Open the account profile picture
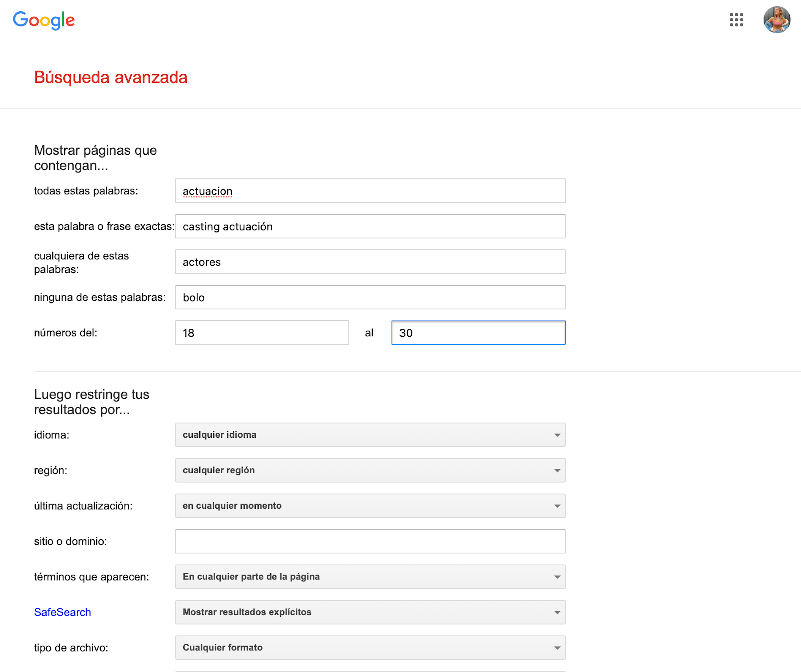The height and width of the screenshot is (672, 801). click(777, 20)
